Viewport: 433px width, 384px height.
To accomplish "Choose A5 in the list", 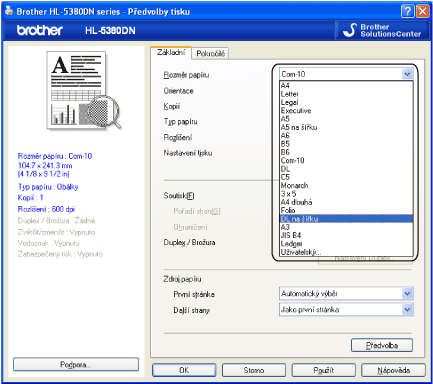I will click(x=346, y=119).
